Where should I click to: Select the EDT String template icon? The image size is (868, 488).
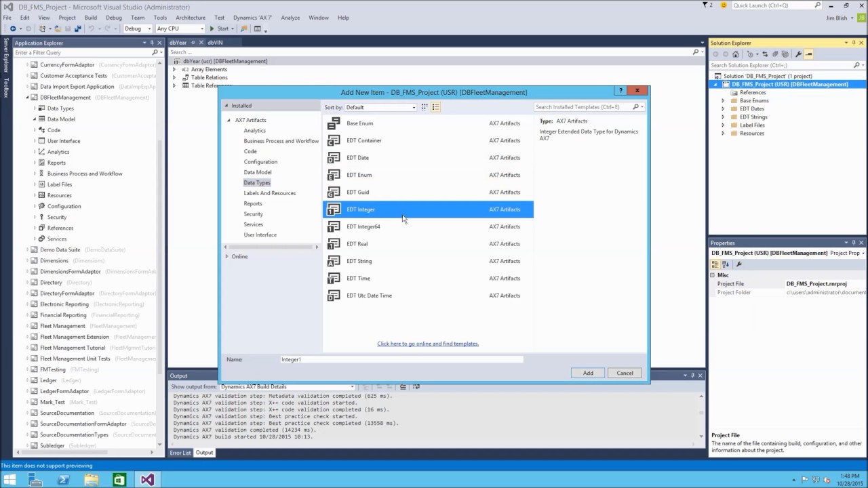tap(334, 261)
